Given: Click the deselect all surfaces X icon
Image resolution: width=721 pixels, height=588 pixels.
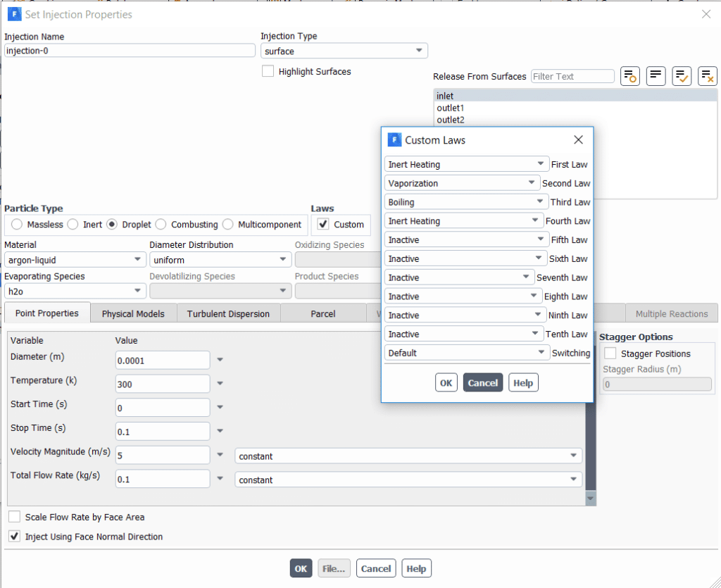Looking at the screenshot, I should tap(707, 76).
